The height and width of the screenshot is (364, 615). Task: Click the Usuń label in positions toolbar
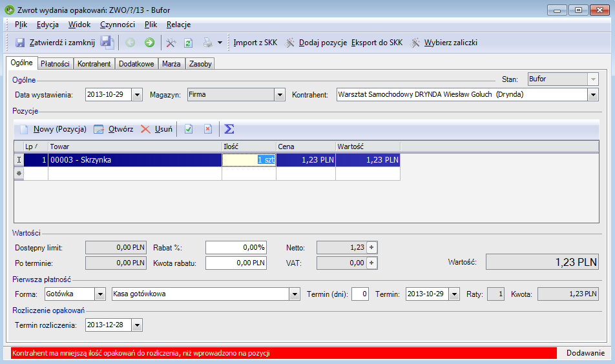coord(163,129)
